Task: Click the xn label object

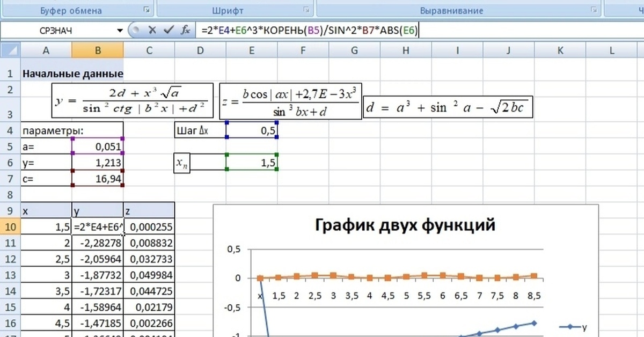Action: [x=183, y=163]
